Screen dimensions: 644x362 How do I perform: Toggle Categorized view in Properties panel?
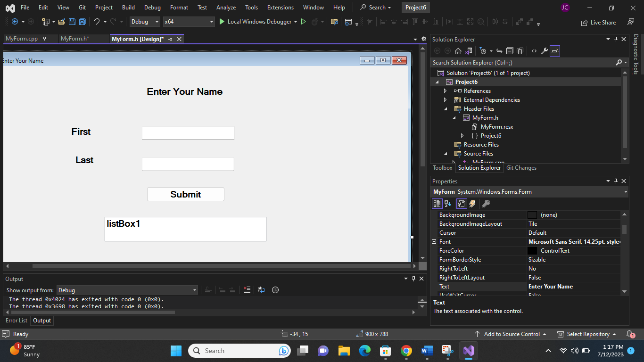point(437,203)
